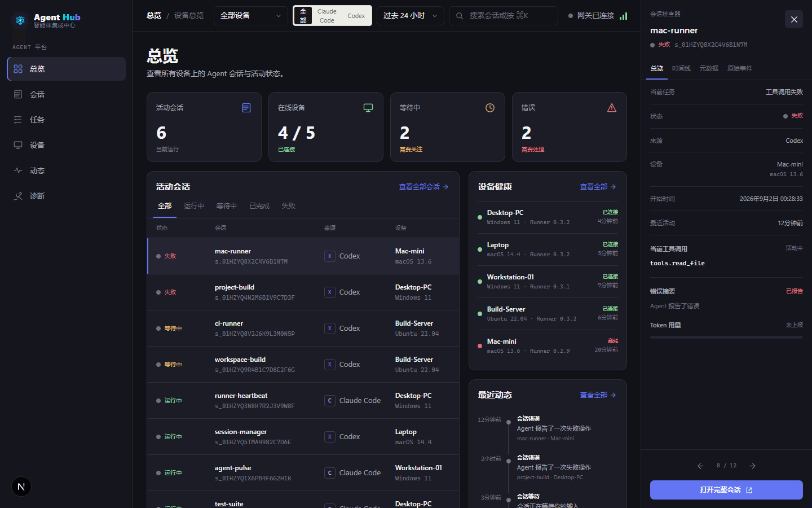
Task: Click the Workstation-01 device health entry
Action: click(548, 282)
